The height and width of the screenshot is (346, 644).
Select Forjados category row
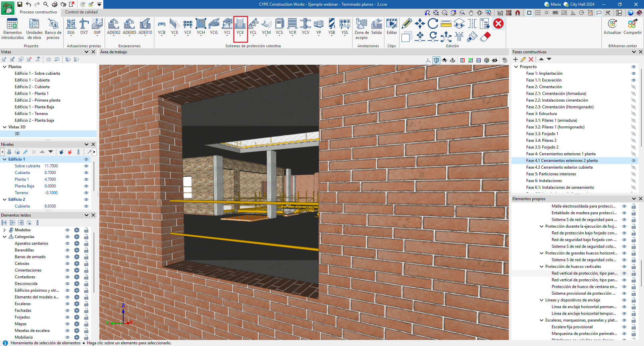coord(22,317)
